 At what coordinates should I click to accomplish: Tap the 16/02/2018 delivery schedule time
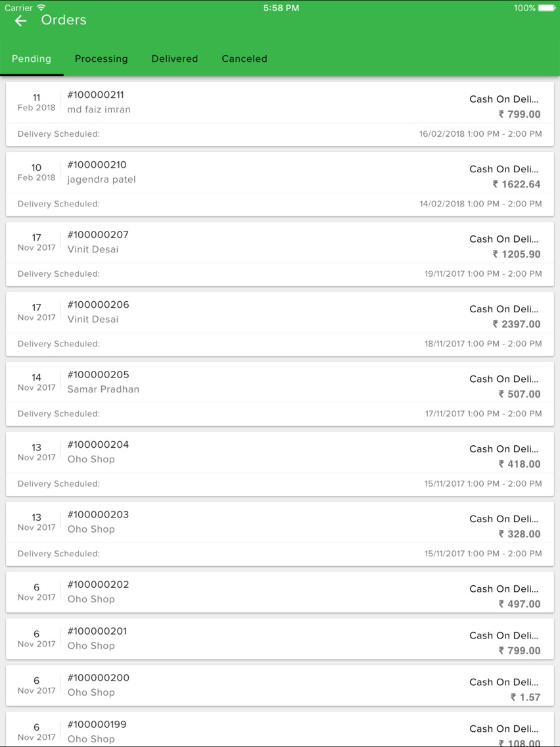480,134
